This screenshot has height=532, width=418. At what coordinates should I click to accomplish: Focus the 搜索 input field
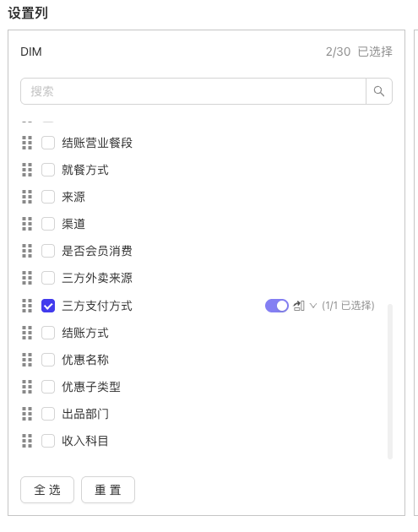[x=193, y=91]
